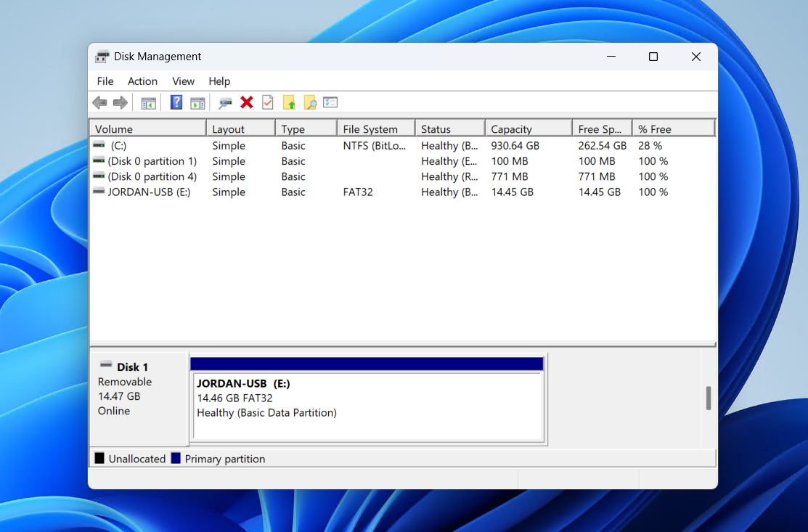Click the checklist icon at toolbar end
Screen dimensions: 808x532
coord(331,102)
